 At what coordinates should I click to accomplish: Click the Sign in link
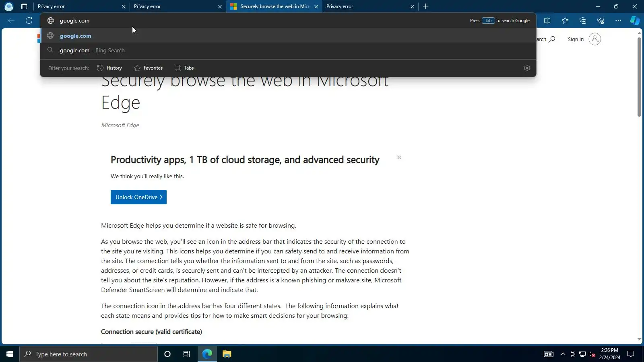tap(576, 39)
